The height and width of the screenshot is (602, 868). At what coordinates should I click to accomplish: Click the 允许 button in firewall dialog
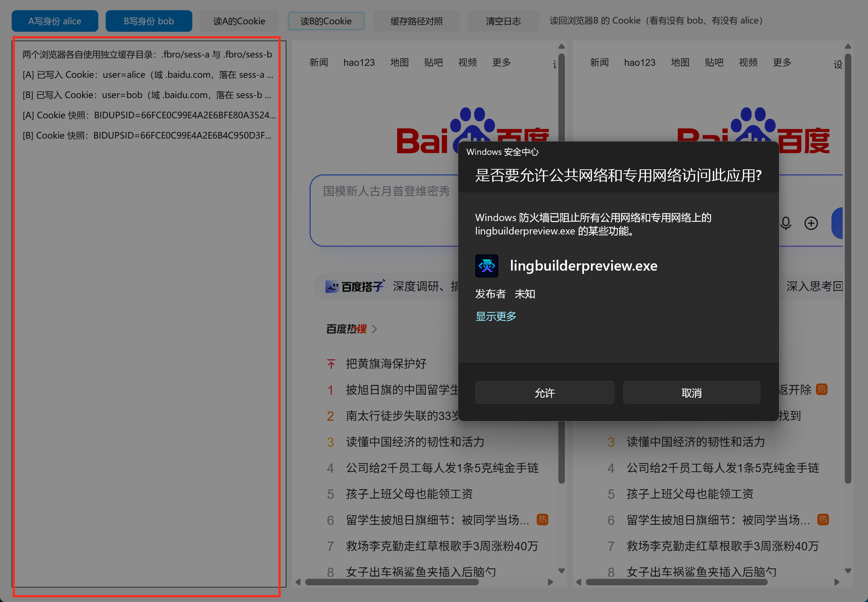click(544, 393)
